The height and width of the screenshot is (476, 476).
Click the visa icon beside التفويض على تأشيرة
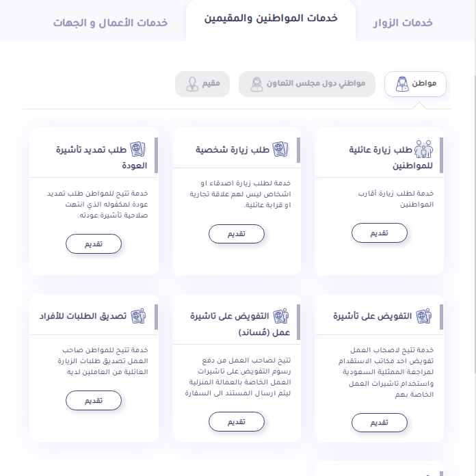(424, 316)
